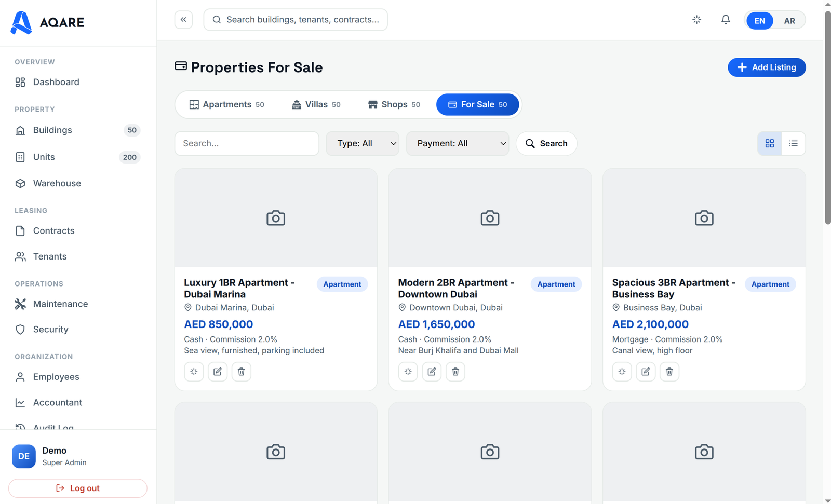Screen dimensions: 831x504
Task: Open Maintenance in sidebar
Action: coord(78,304)
